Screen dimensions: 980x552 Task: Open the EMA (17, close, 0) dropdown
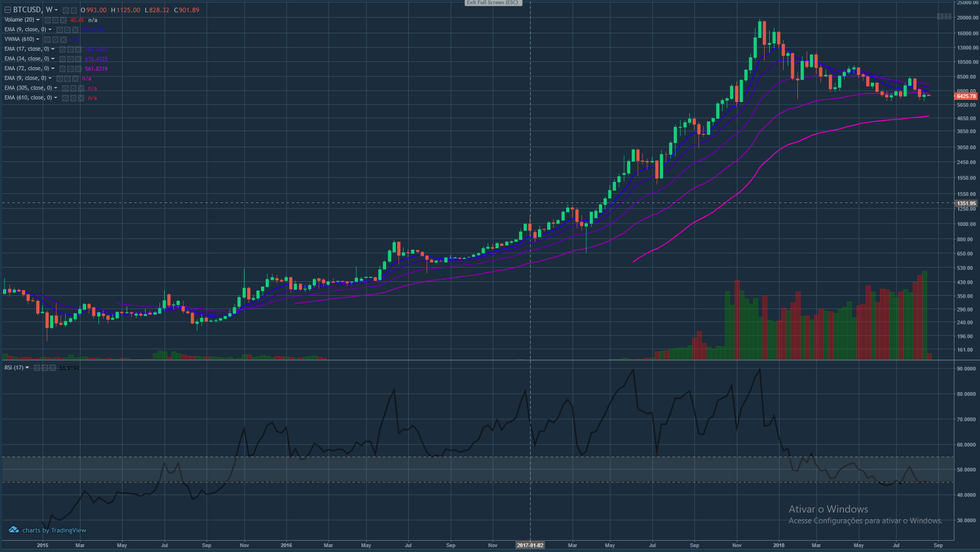(53, 49)
